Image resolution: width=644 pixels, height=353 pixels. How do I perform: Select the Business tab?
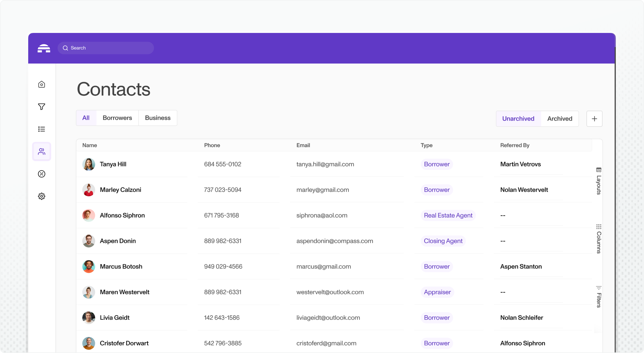(157, 118)
